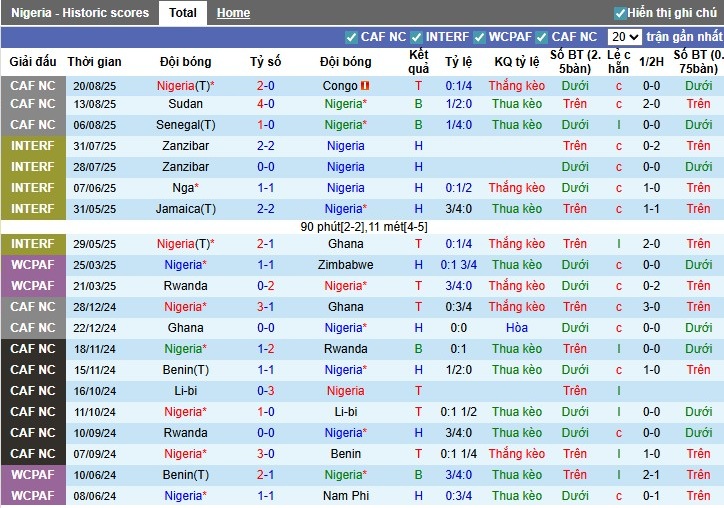Click the Nam Phi team name
Image resolution: width=724 pixels, height=508 pixels.
tap(345, 496)
